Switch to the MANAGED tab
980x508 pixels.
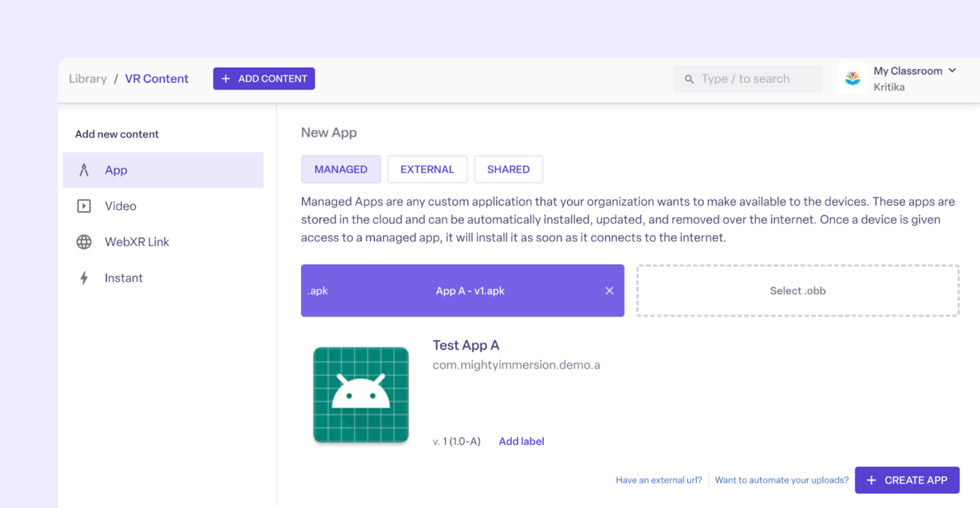point(341,170)
